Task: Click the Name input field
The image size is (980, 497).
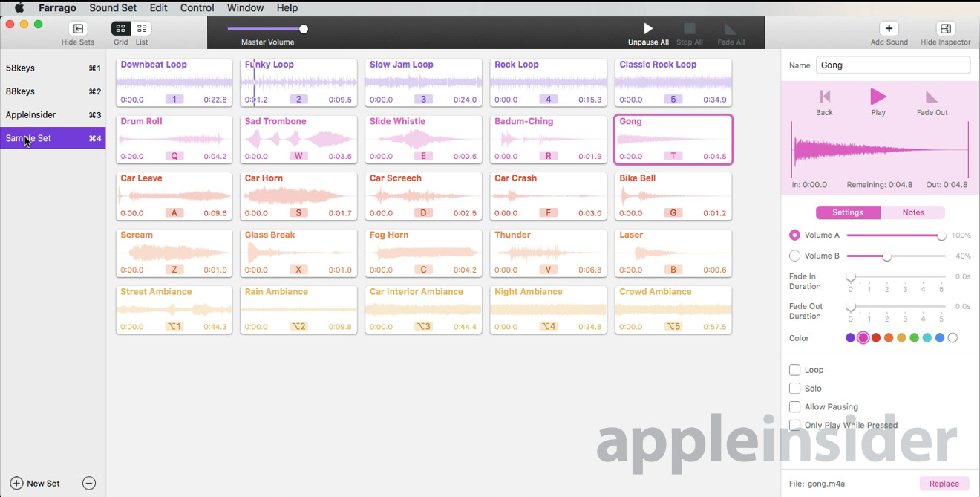Action: click(x=893, y=65)
